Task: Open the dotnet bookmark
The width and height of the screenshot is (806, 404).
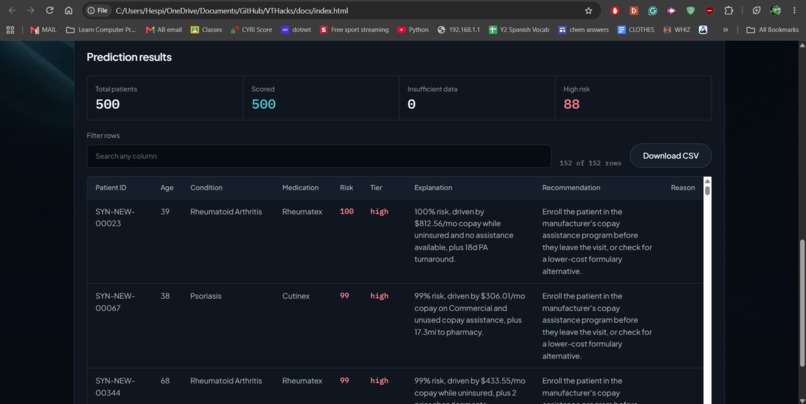Action: pos(296,30)
